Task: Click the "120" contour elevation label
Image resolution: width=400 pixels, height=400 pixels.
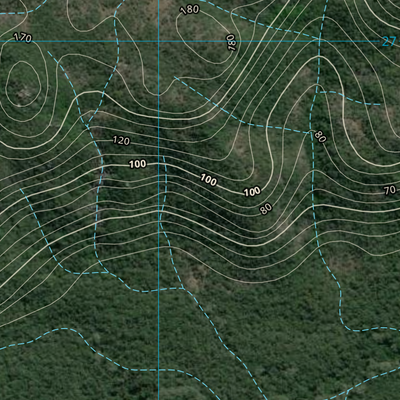Action: click(x=121, y=141)
